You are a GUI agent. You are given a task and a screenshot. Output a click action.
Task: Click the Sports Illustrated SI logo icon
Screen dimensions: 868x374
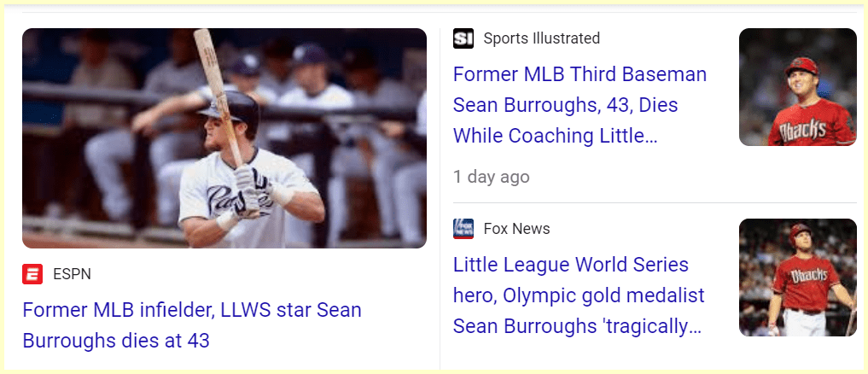click(x=463, y=38)
